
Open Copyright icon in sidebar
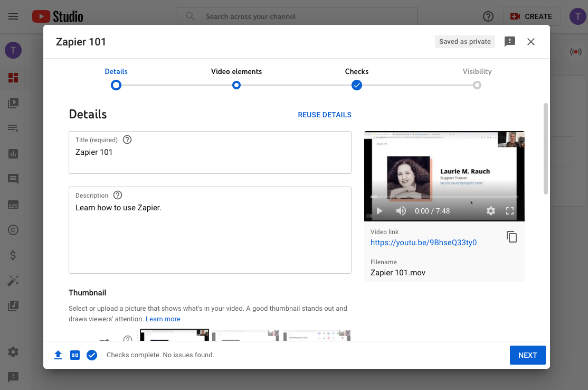13,230
